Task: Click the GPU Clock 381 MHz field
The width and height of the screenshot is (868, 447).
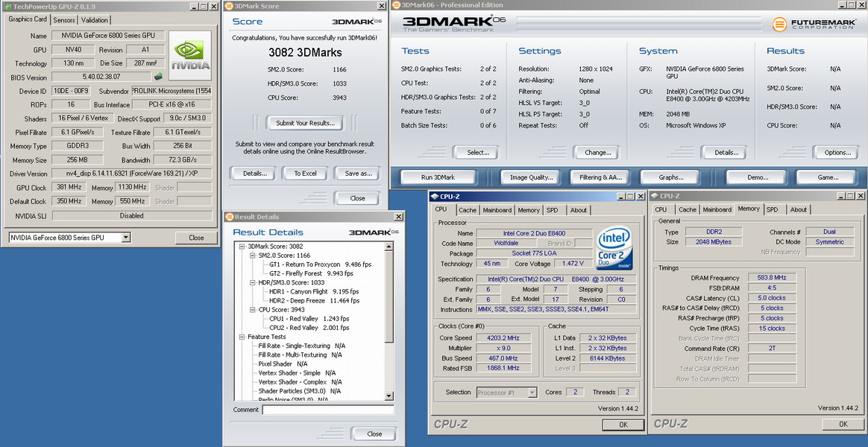Action: pos(68,188)
